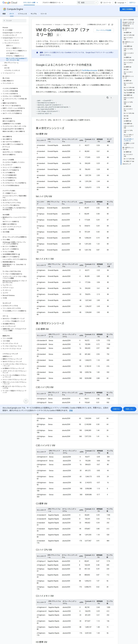138x644 pixels.
Task: Click the thumbs-down not helpful icon
Action: pyautogui.click(x=112, y=24)
